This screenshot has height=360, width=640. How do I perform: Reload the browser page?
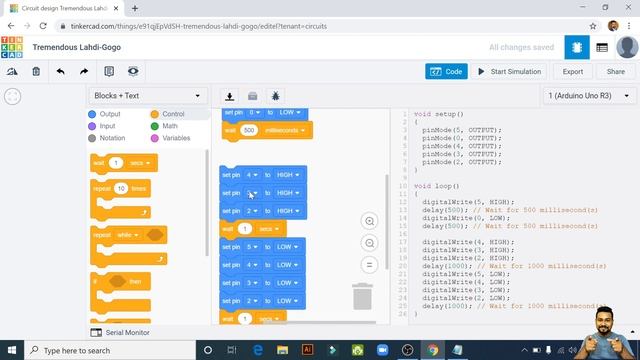click(x=43, y=26)
